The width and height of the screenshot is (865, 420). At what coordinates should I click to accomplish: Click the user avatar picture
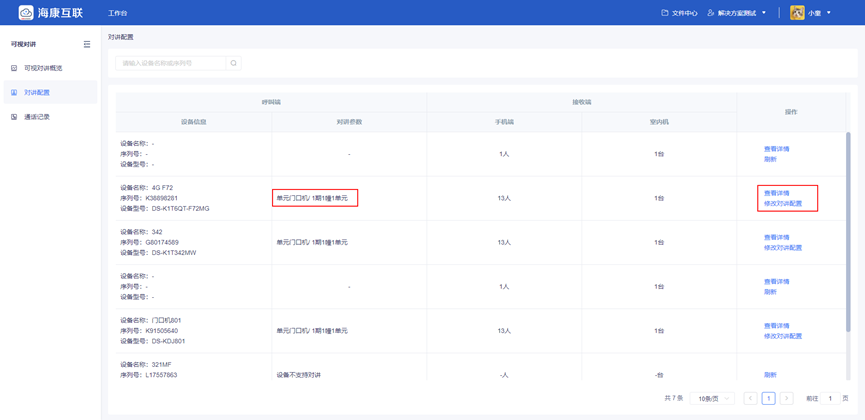click(797, 13)
